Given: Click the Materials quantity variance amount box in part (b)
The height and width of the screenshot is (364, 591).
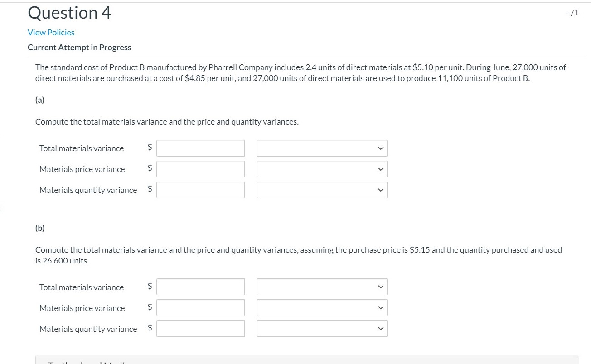Looking at the screenshot, I should tap(200, 328).
